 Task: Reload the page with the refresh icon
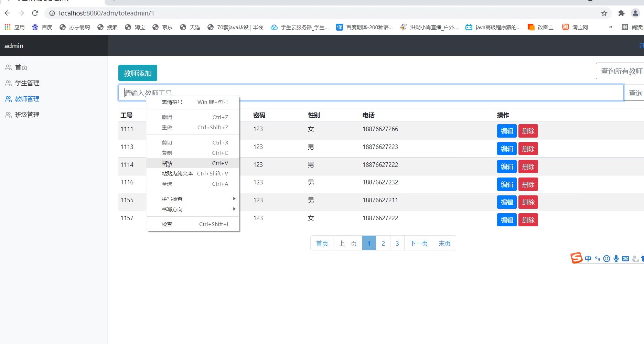[35, 13]
